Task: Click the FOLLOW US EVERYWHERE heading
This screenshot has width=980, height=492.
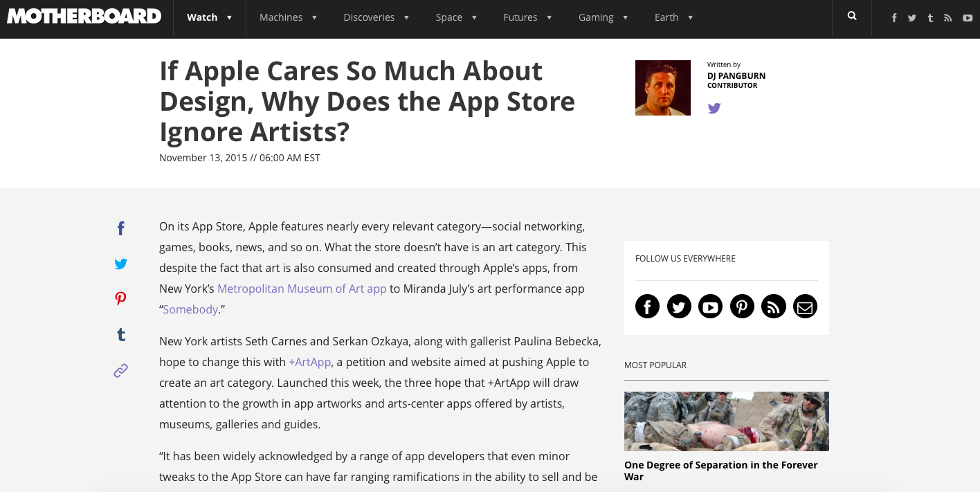Action: (685, 258)
